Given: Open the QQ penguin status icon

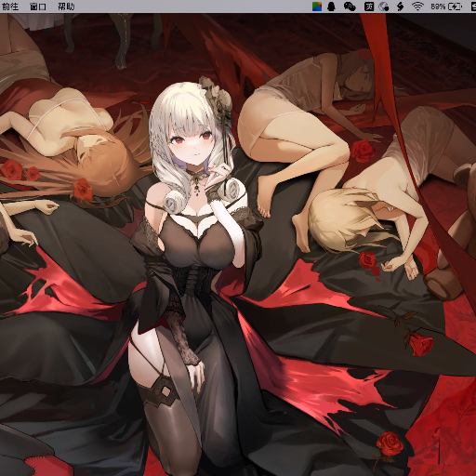Looking at the screenshot, I should point(332,7).
